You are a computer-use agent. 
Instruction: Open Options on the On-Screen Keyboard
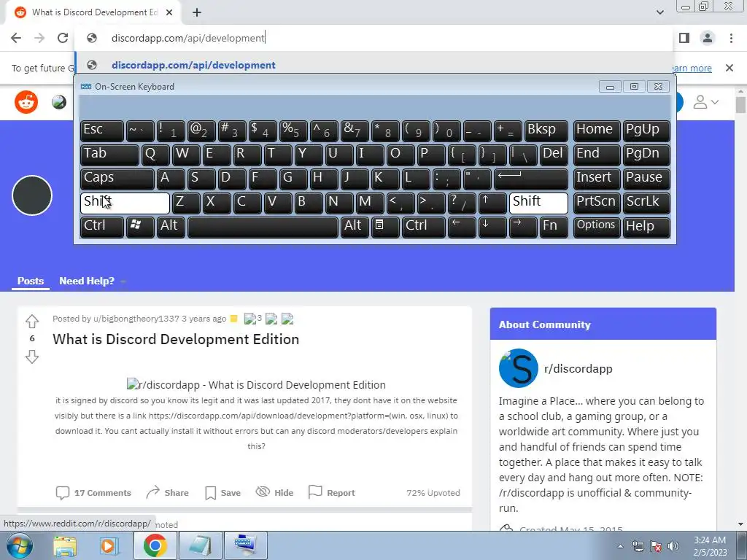[x=597, y=227]
